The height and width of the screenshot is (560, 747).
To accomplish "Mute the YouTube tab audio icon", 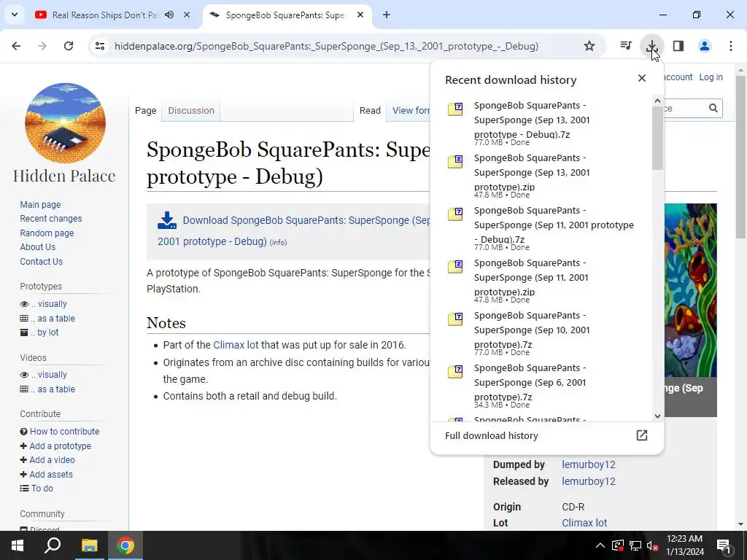I will click(169, 15).
